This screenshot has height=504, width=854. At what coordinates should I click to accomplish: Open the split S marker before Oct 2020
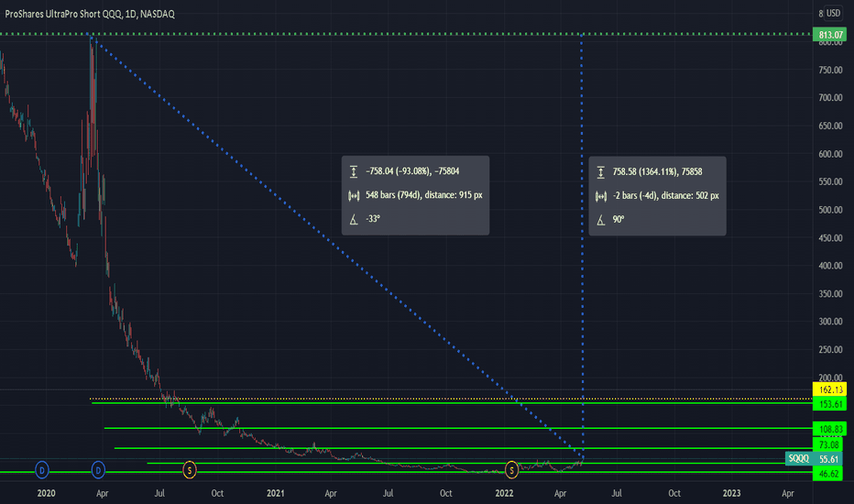189,470
